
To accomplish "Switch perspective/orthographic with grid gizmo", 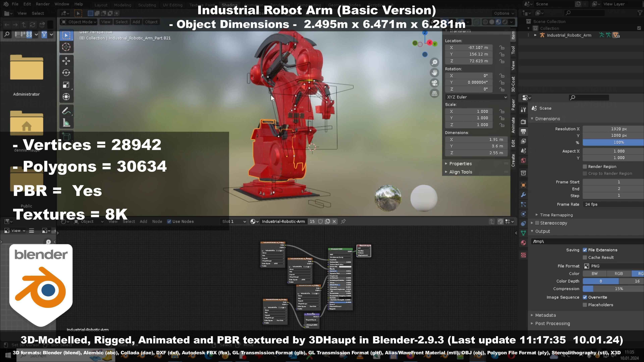I will click(435, 94).
